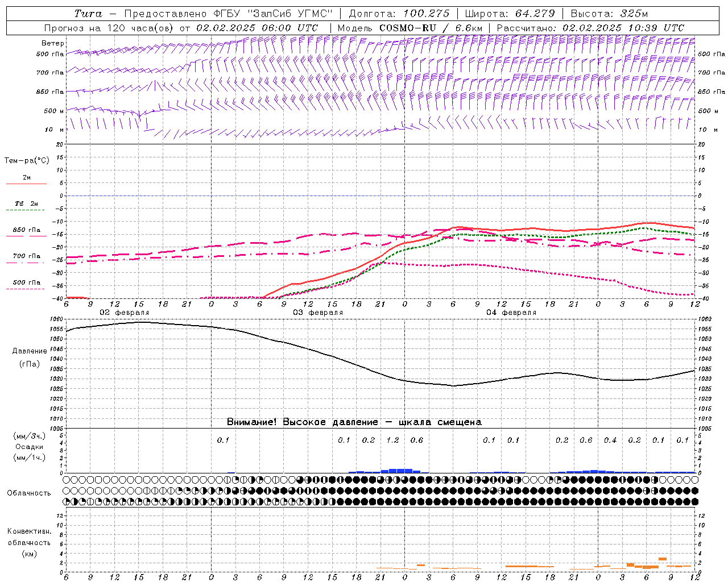Click the station name Tura in title

(x=88, y=14)
